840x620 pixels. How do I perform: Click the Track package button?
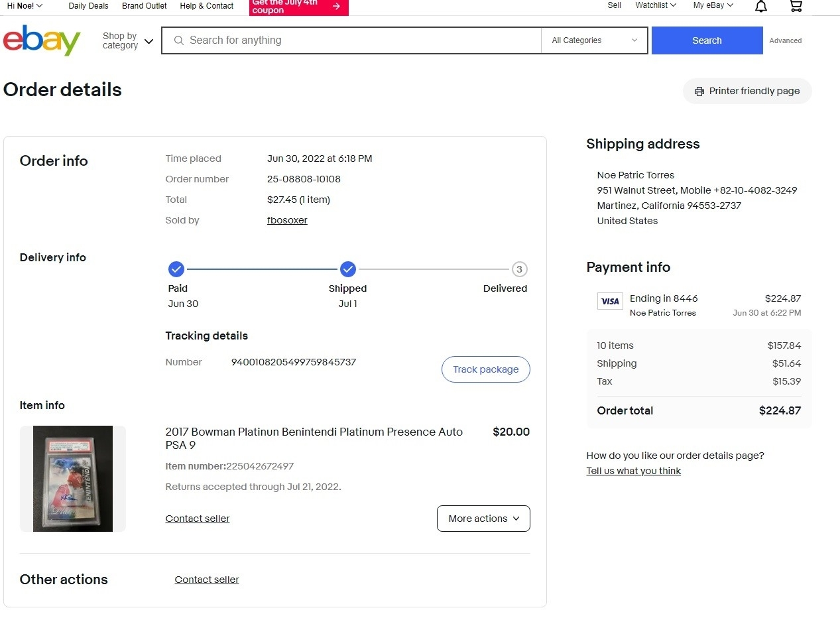(486, 369)
